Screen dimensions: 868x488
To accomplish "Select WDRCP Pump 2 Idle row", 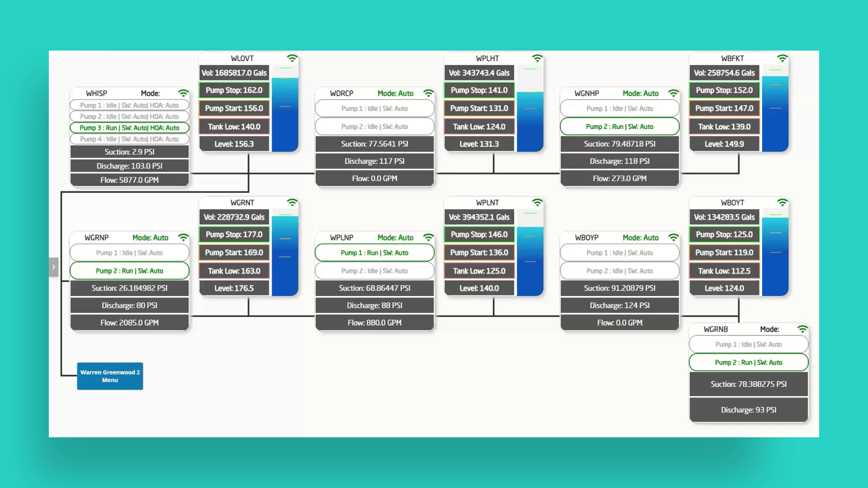I will click(x=374, y=127).
